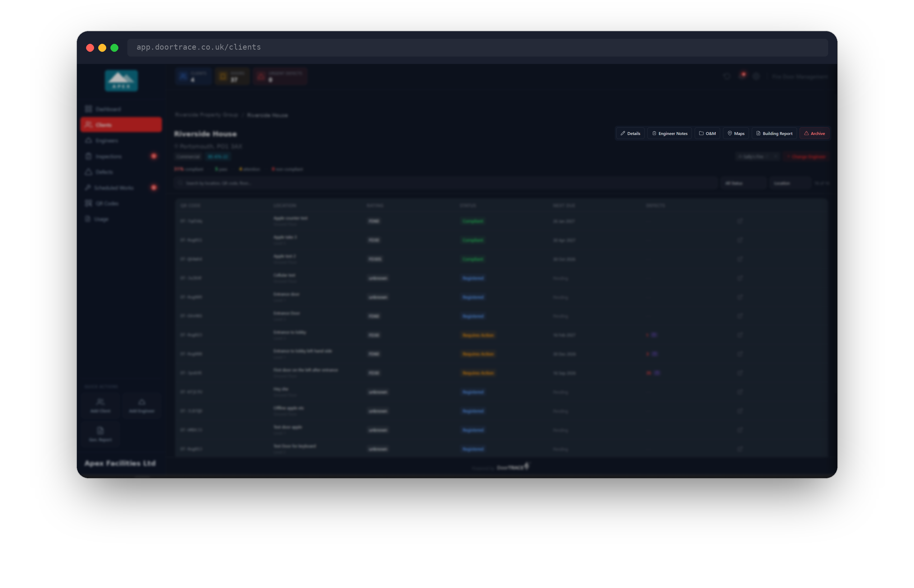Open Maps for this building
Viewport: 914px width, 588px height.
736,133
